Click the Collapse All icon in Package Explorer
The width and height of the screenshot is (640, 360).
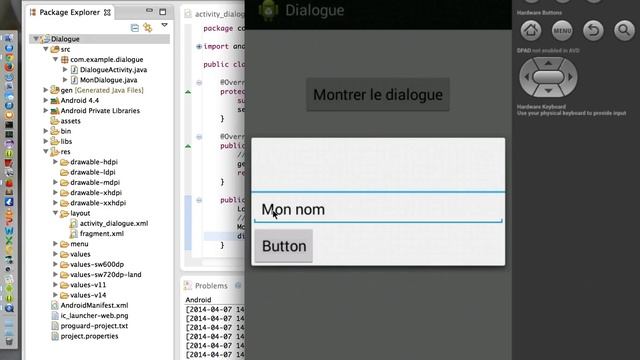(135, 28)
